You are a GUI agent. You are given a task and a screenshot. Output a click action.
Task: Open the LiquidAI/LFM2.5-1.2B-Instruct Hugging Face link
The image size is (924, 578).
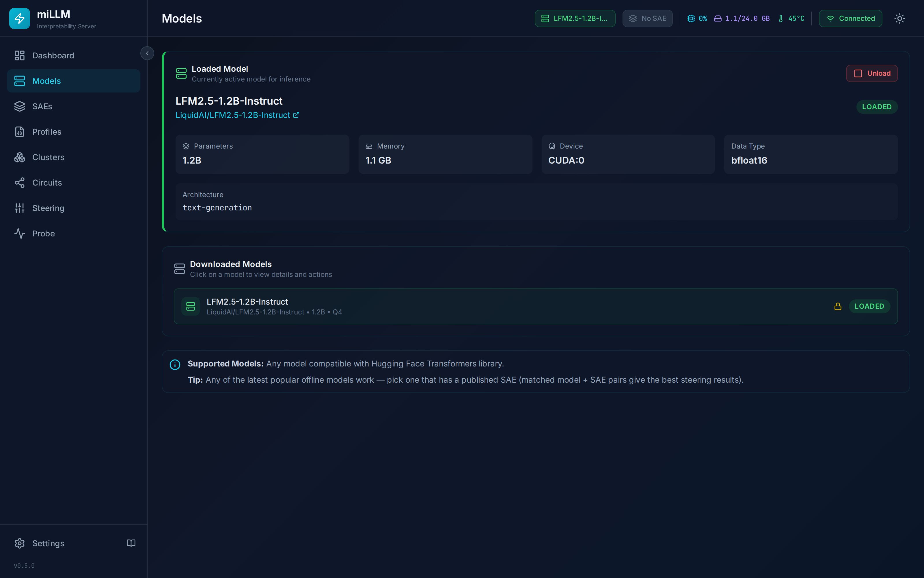237,115
